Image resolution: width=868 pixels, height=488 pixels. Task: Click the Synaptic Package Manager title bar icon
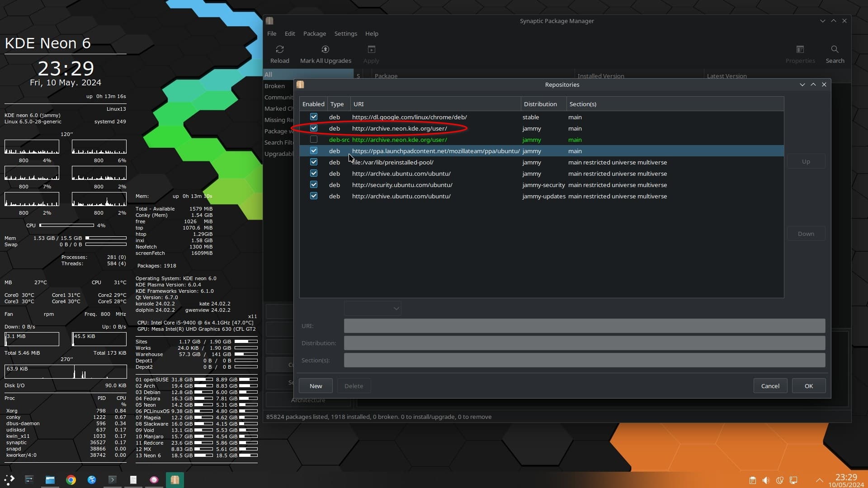tap(269, 21)
